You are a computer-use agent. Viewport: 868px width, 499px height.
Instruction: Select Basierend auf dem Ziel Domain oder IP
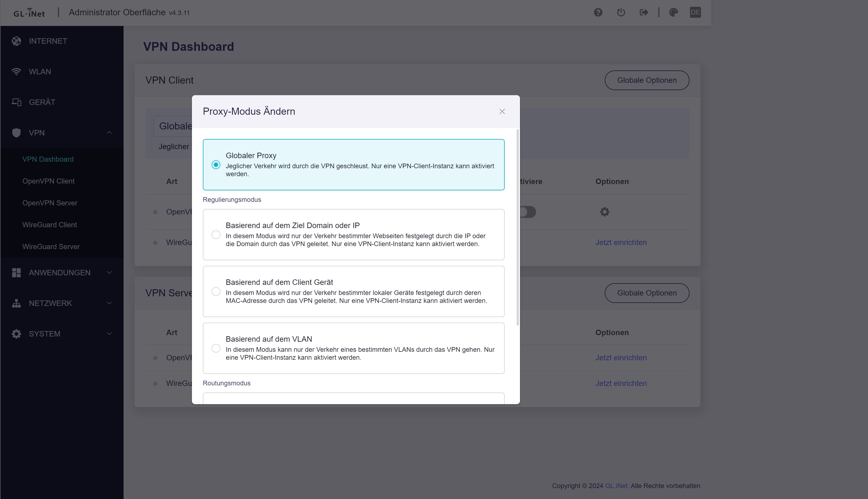click(216, 235)
